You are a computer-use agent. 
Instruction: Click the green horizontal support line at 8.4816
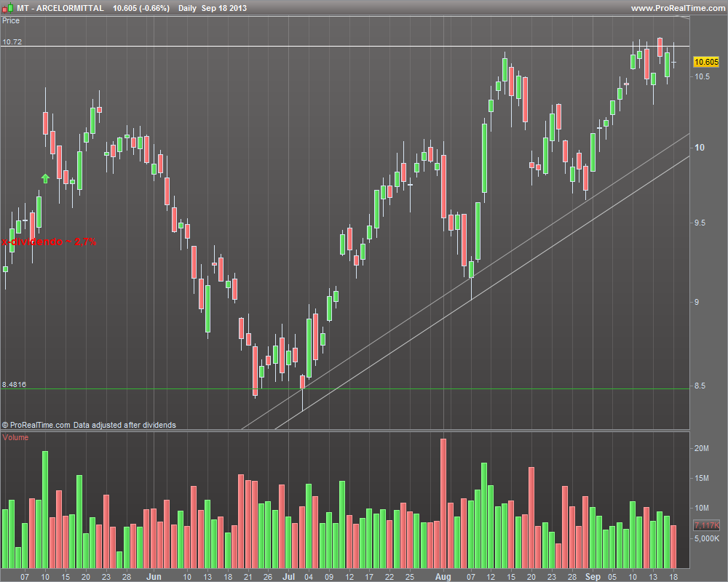click(345, 389)
